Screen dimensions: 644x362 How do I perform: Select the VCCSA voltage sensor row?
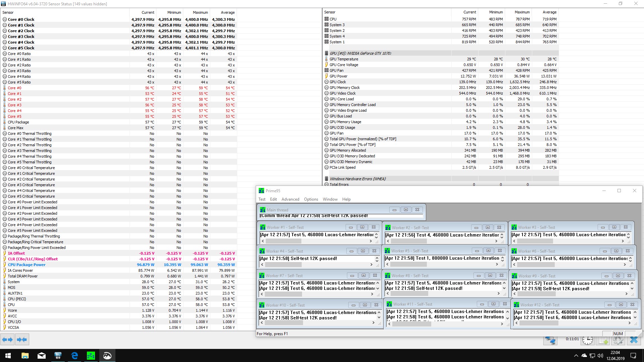[119, 327]
